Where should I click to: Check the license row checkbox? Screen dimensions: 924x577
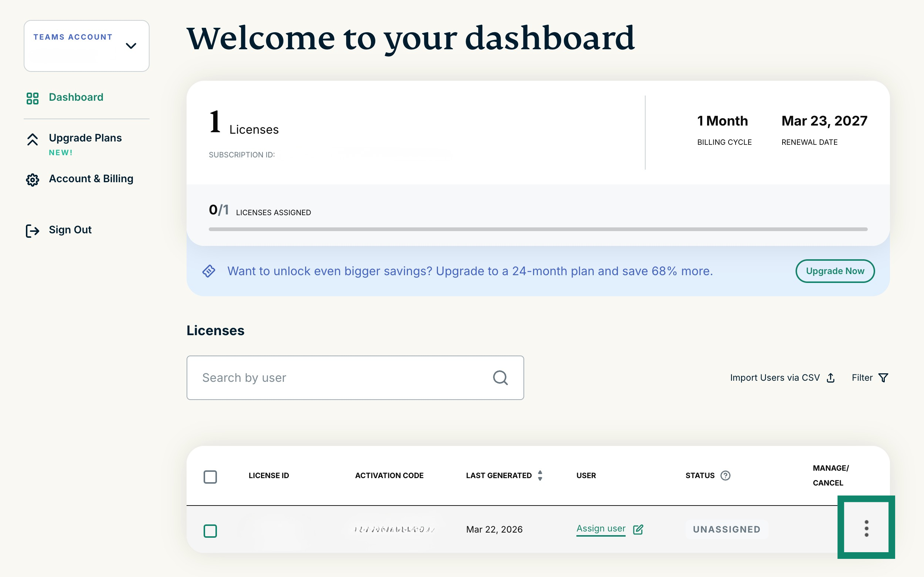pyautogui.click(x=210, y=531)
